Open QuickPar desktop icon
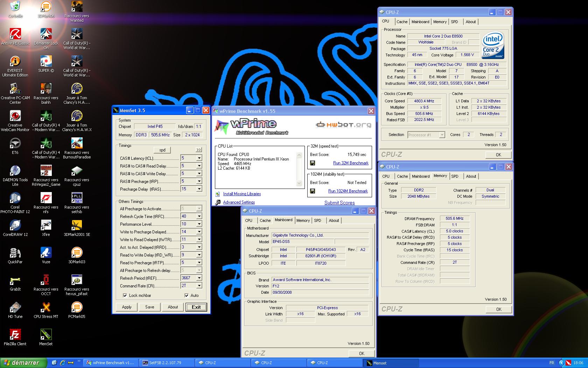The height and width of the screenshot is (368, 588). 15,255
